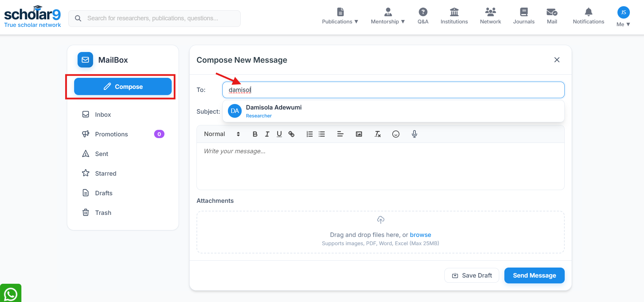Open the Me profile dropdown
The width and height of the screenshot is (644, 302).
pos(623,17)
